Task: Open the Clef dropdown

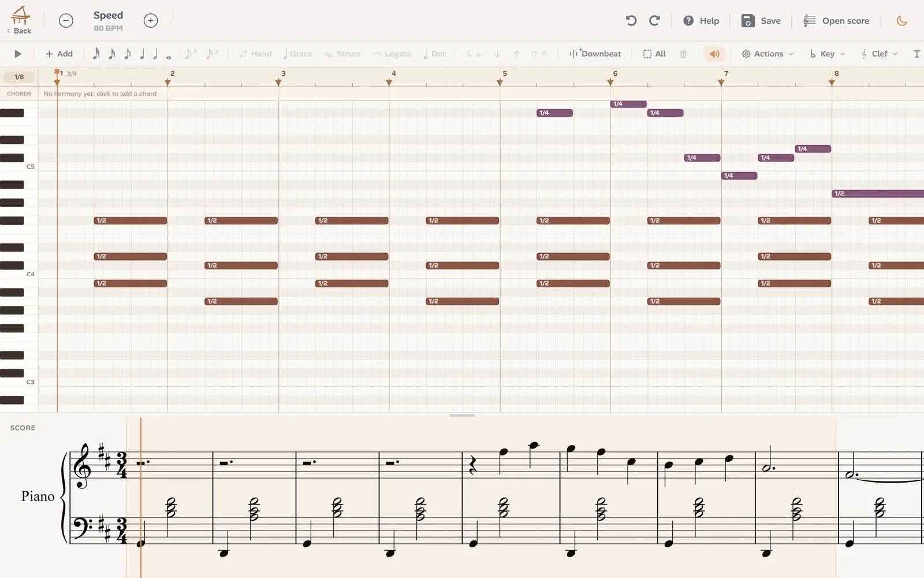Action: tap(879, 54)
